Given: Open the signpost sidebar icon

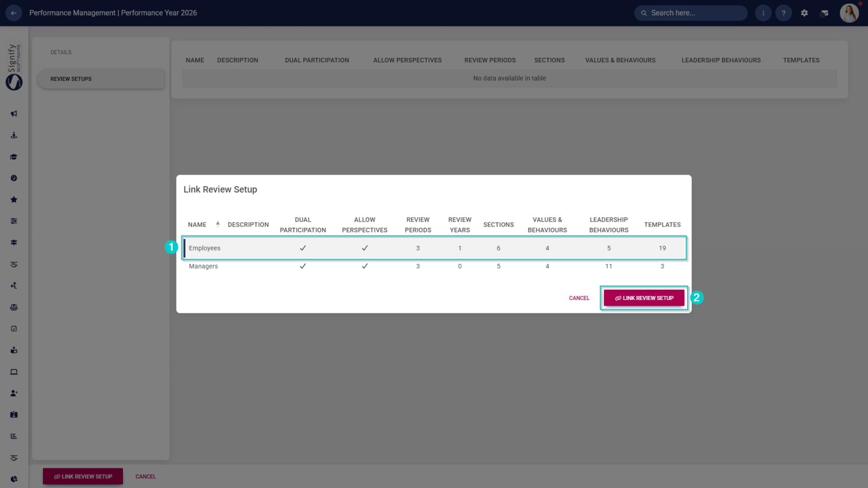Looking at the screenshot, I should tap(14, 243).
